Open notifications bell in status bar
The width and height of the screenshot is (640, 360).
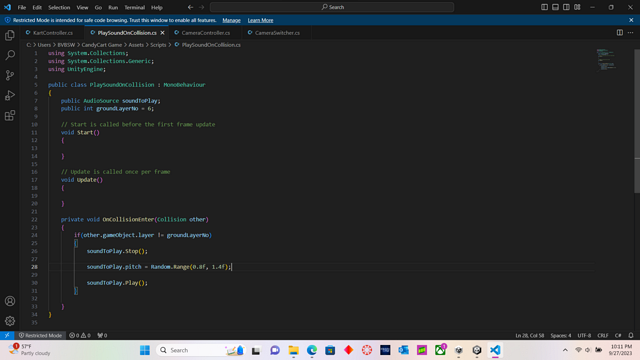(631, 335)
